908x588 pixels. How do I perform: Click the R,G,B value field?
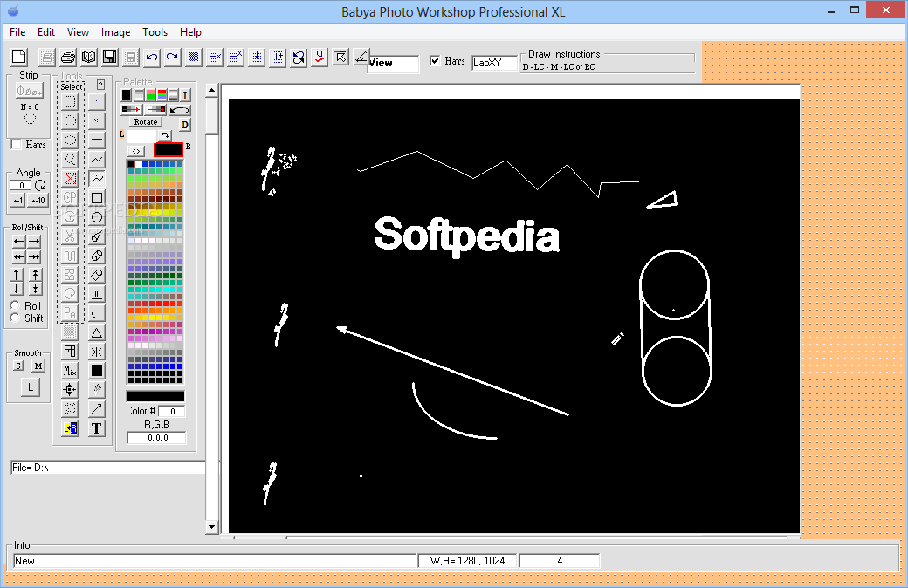(x=157, y=438)
